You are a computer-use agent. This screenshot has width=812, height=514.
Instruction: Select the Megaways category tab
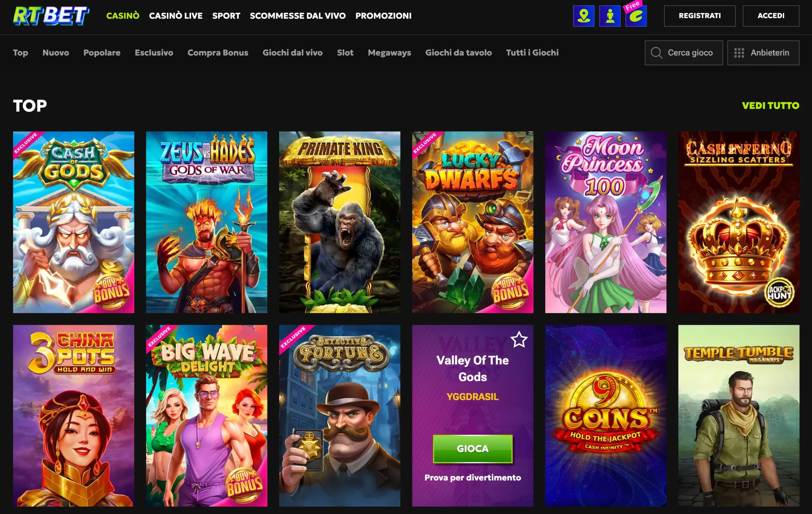tap(389, 53)
